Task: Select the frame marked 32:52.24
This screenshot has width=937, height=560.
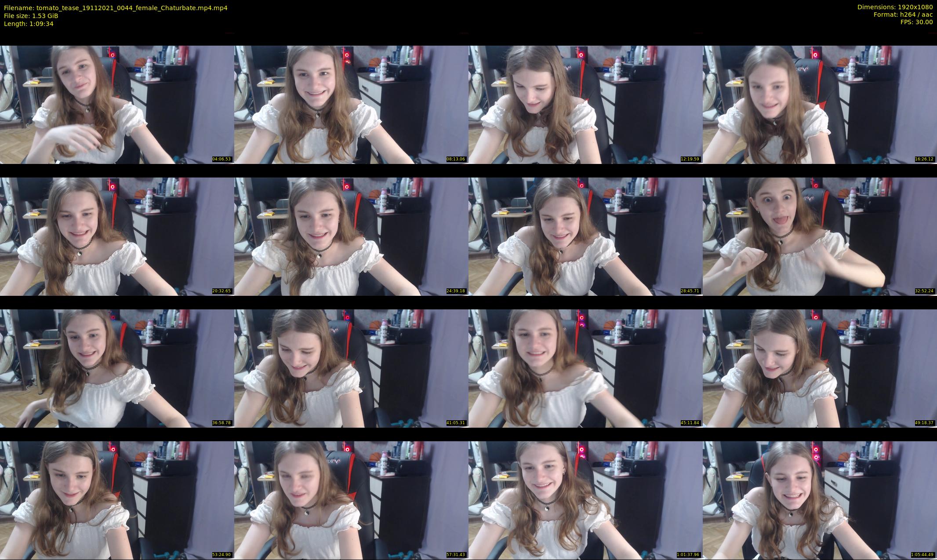Action: coord(820,236)
